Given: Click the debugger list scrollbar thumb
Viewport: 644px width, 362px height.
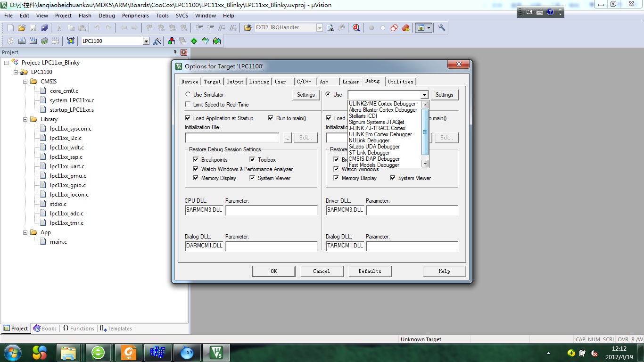Looking at the screenshot, I should (x=425, y=132).
